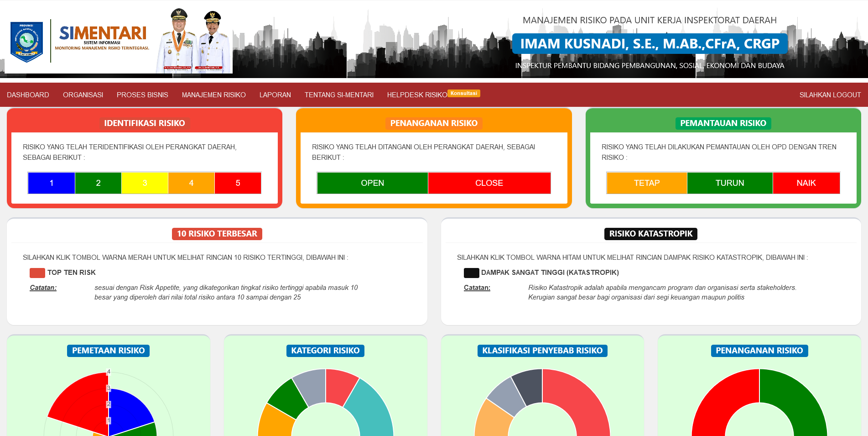Click the red TOP TEN RISK swatch
The image size is (868, 436).
[37, 273]
